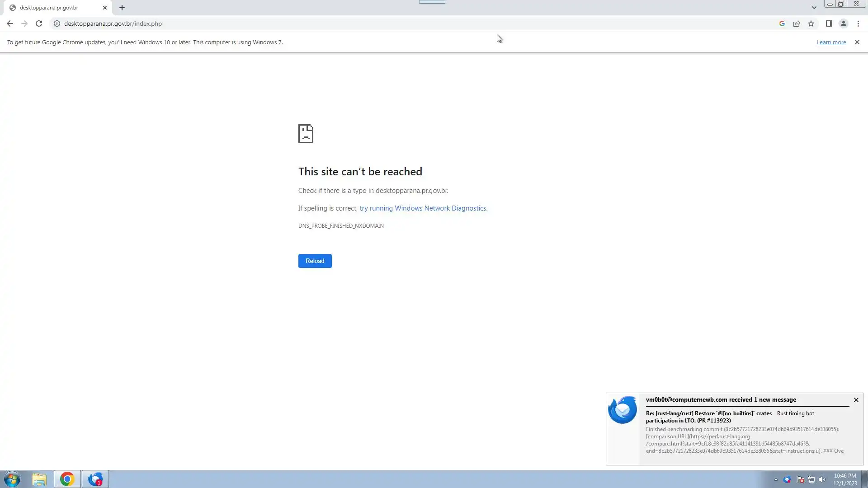Show hidden system tray icons
Viewport: 868px width, 488px height.
[x=776, y=479]
